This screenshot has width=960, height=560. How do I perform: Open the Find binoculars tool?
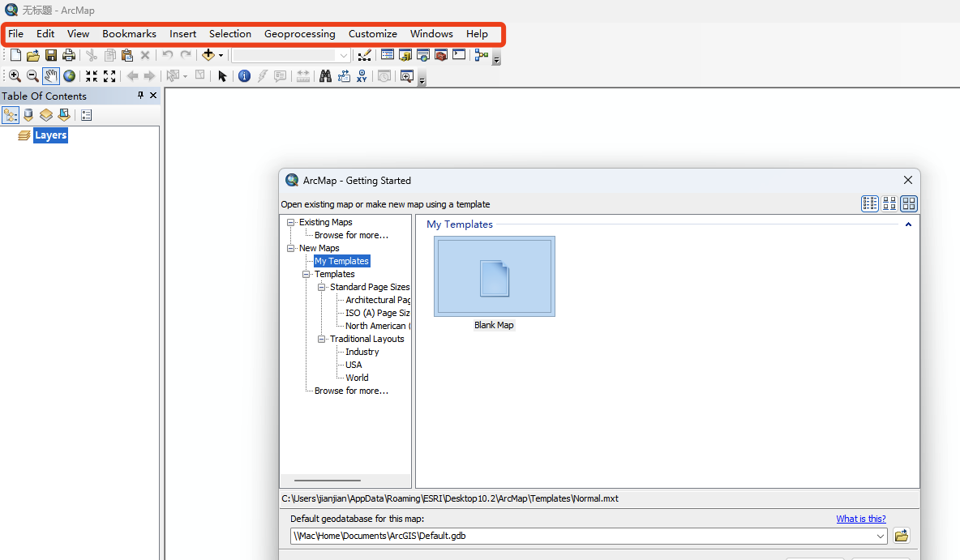click(x=325, y=76)
